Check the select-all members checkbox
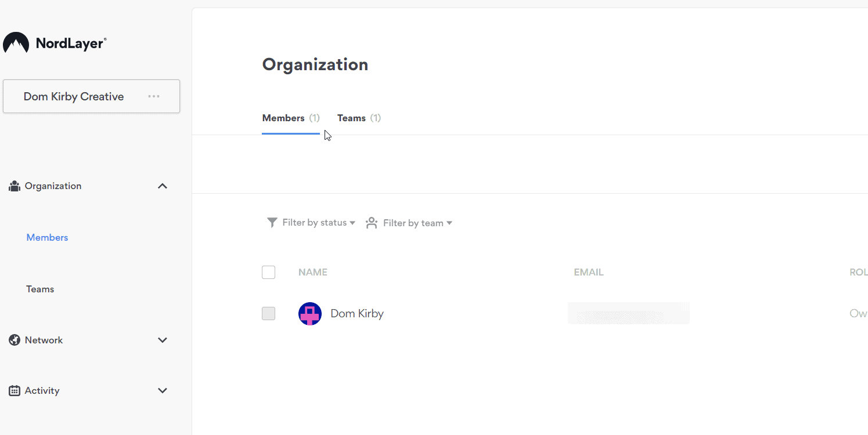Image resolution: width=868 pixels, height=435 pixels. click(268, 272)
